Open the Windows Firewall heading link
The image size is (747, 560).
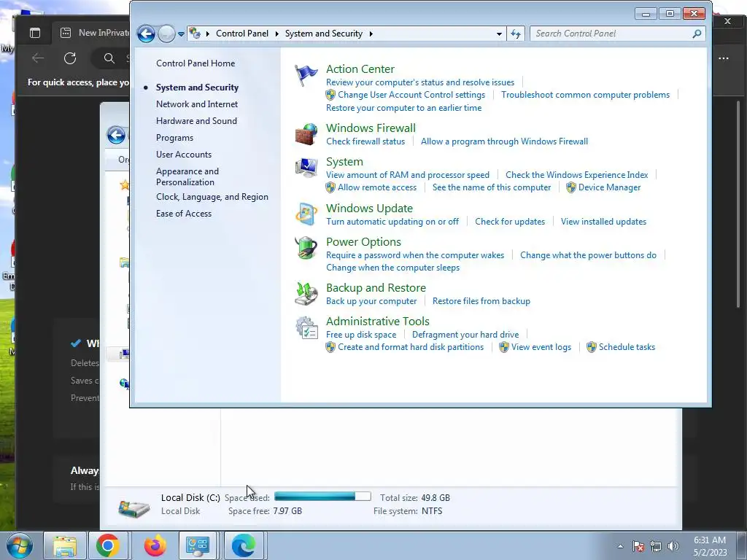click(x=371, y=128)
